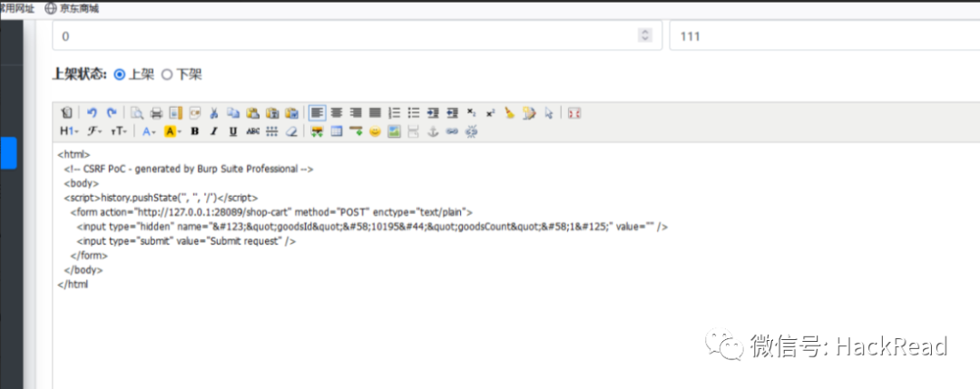Remove hyperlink with broken chain icon
This screenshot has height=389, width=980.
pos(471,131)
